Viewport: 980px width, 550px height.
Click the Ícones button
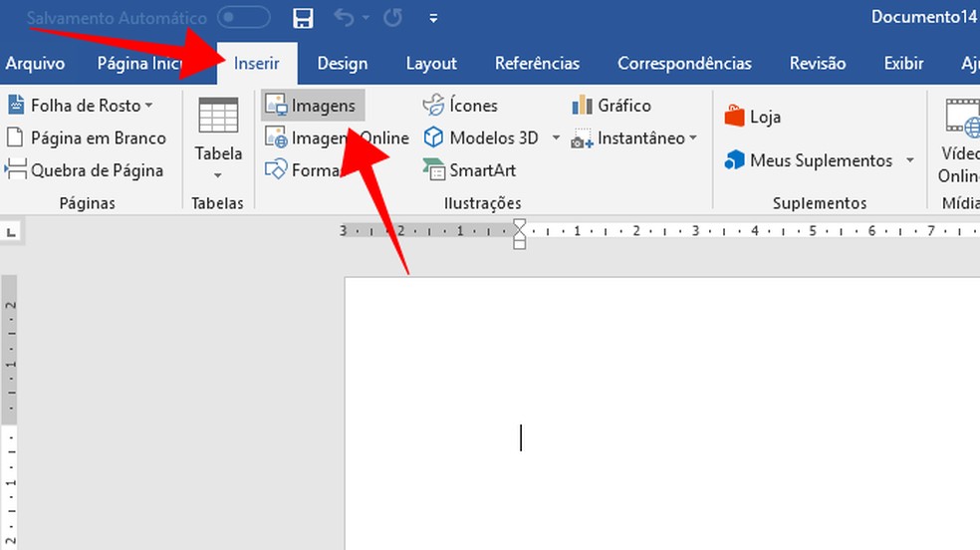pos(461,105)
